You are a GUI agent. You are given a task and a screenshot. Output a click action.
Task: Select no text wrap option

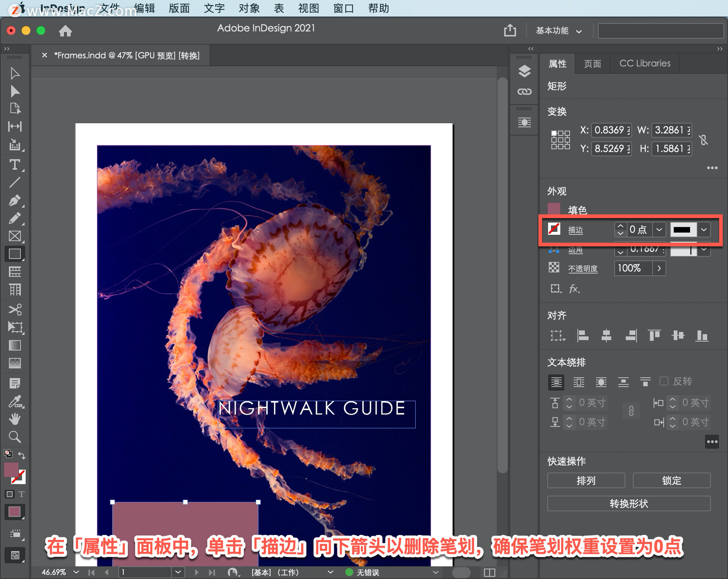[556, 382]
